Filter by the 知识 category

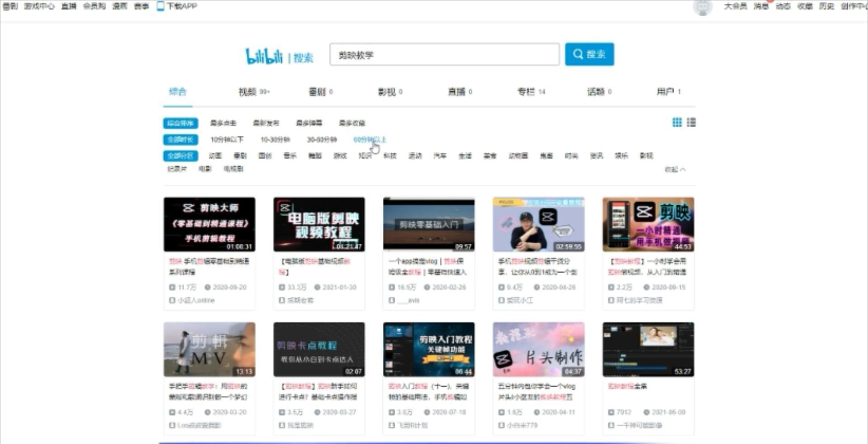point(365,156)
